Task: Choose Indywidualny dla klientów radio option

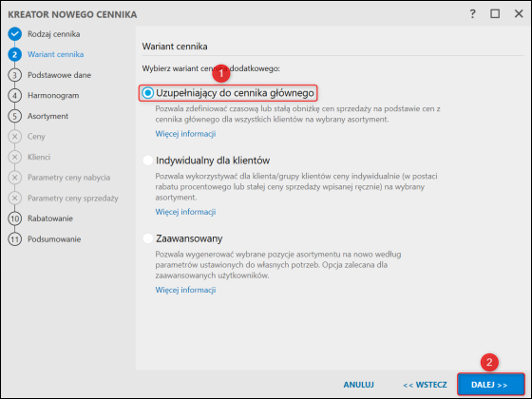Action: point(148,161)
